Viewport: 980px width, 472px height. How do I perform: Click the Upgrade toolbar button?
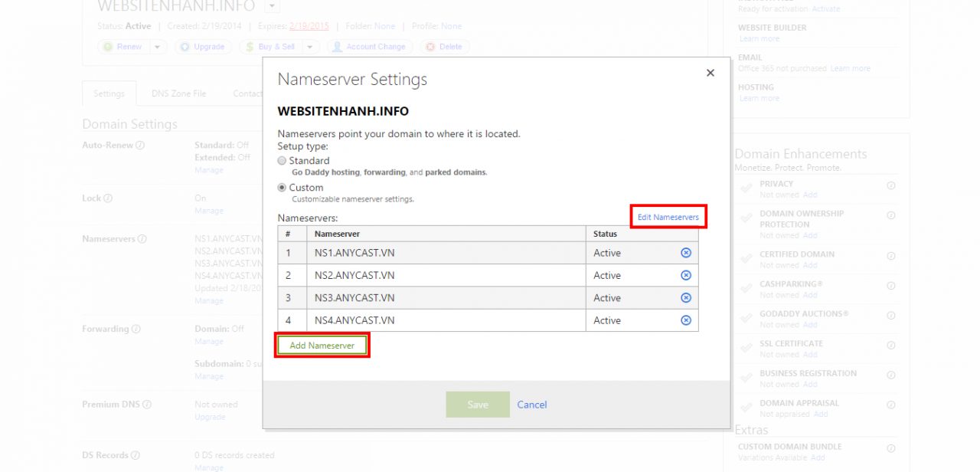tap(204, 47)
